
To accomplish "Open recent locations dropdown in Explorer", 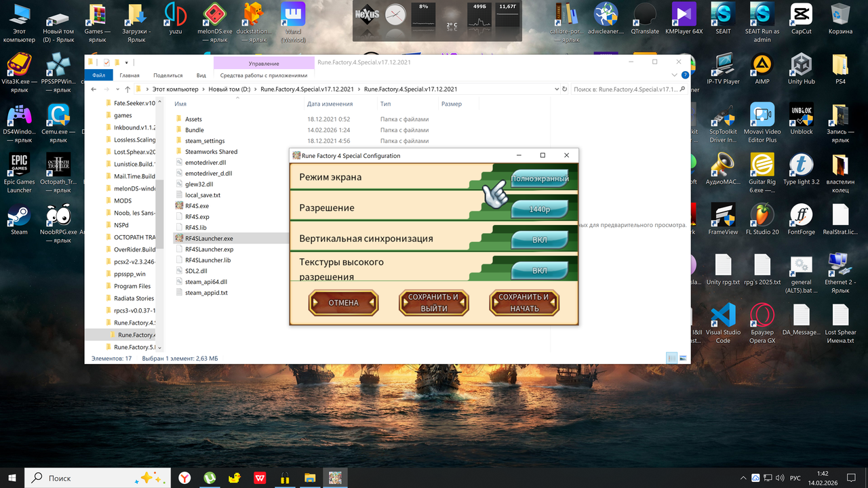I will click(117, 89).
